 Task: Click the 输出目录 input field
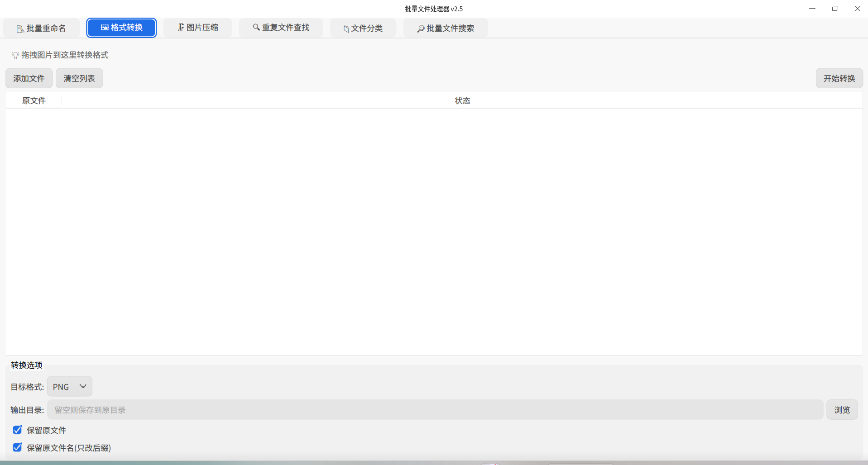coord(435,410)
